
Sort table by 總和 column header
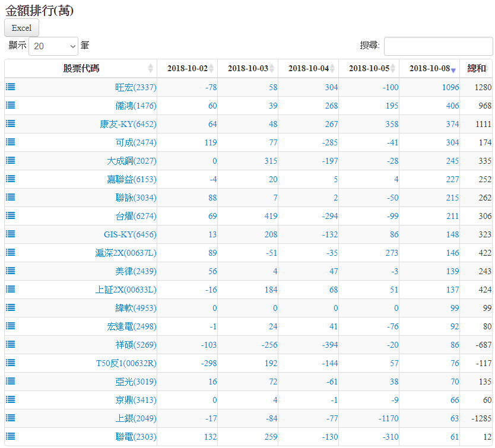477,68
